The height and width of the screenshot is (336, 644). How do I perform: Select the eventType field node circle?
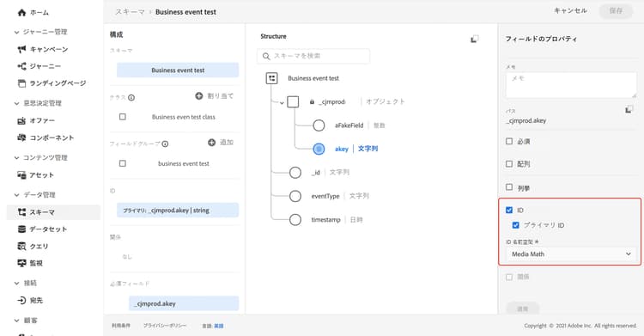click(x=295, y=196)
